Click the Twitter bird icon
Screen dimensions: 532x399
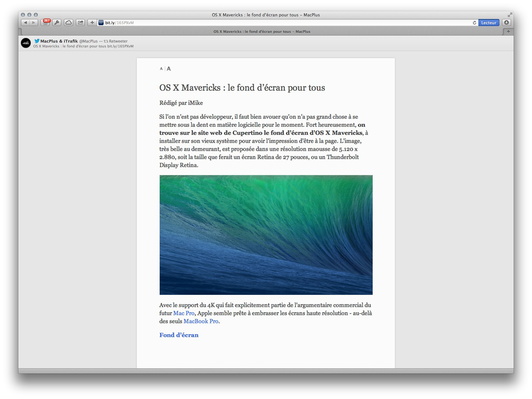tap(37, 41)
